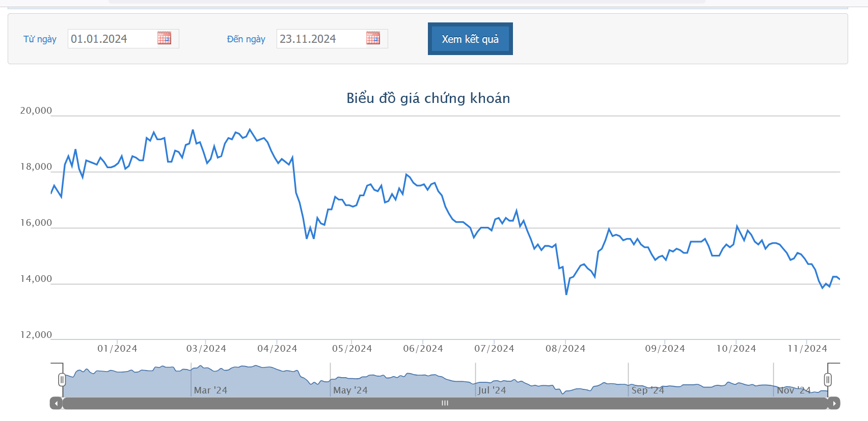This screenshot has height=421, width=868.
Task: Click the Jul '24 navigator marker
Action: click(492, 390)
